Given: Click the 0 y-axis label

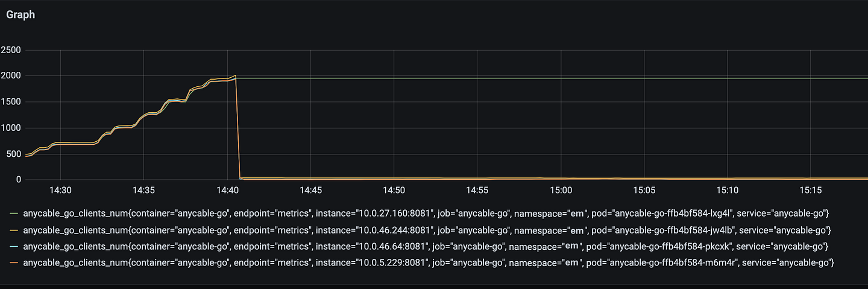Looking at the screenshot, I should [18, 180].
